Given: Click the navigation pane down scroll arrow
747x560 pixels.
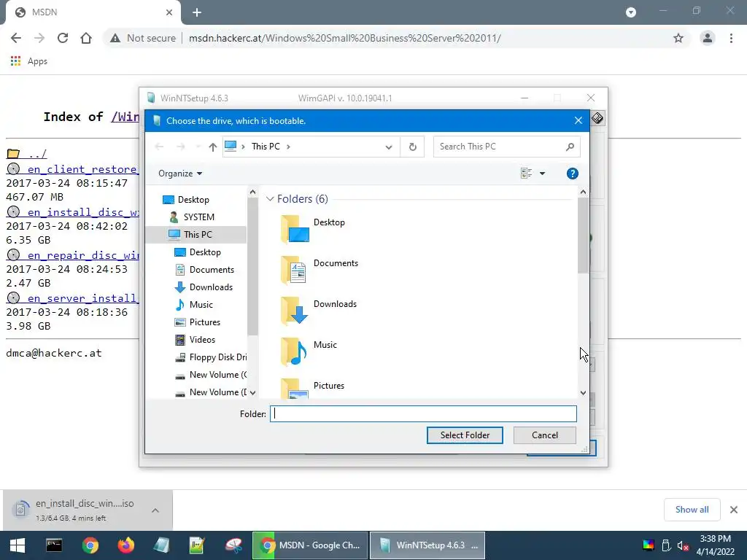Looking at the screenshot, I should 252,393.
